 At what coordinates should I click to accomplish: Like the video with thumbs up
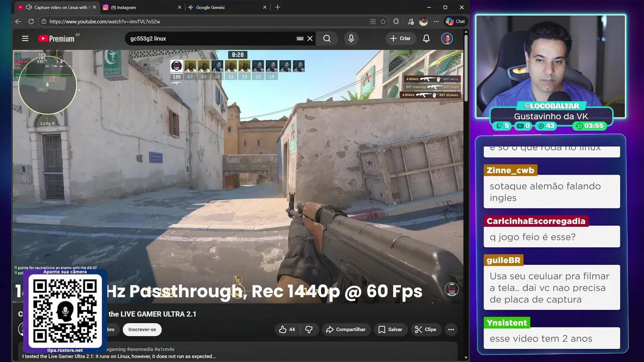point(287,329)
